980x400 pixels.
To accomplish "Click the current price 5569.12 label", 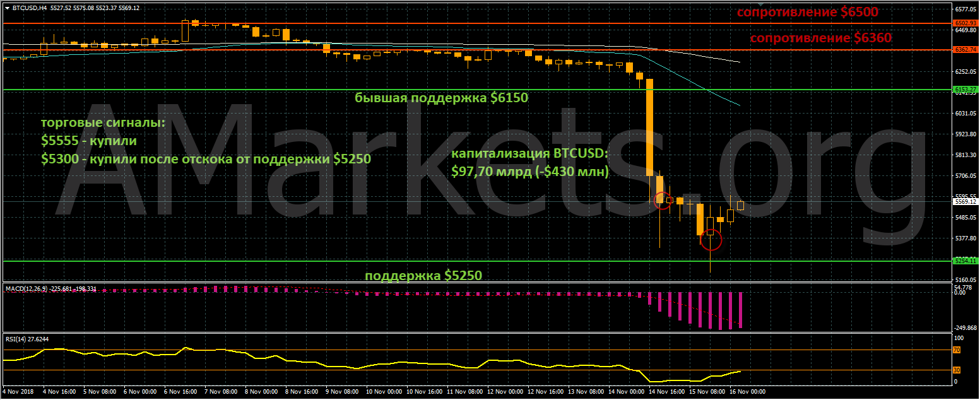I will [x=965, y=202].
